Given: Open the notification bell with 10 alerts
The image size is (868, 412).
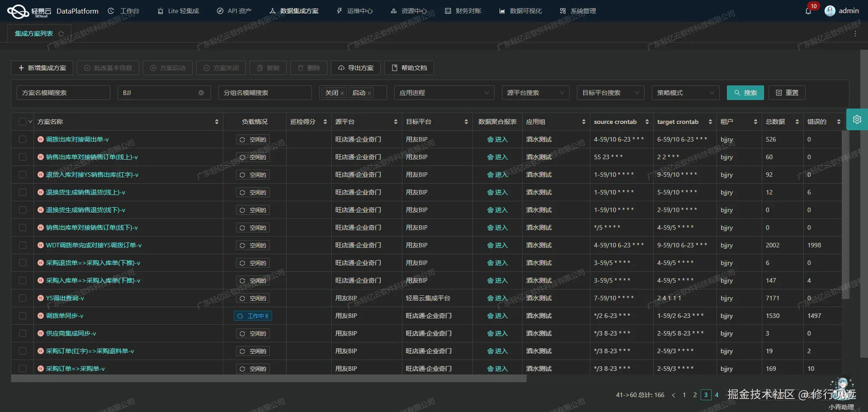Looking at the screenshot, I should point(809,11).
